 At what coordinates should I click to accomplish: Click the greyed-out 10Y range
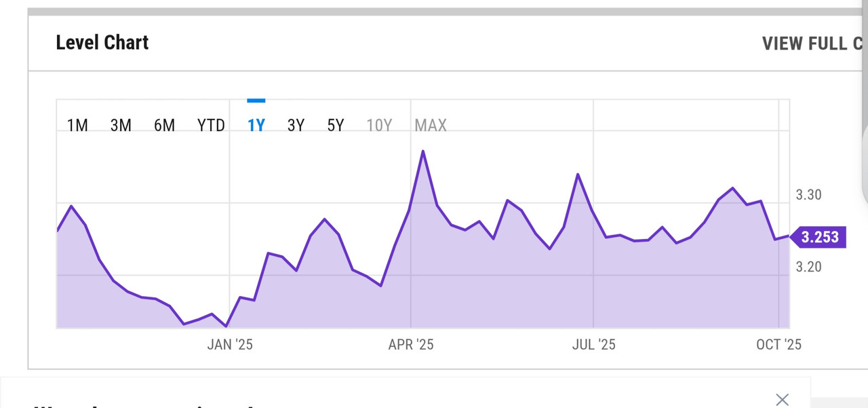tap(379, 126)
